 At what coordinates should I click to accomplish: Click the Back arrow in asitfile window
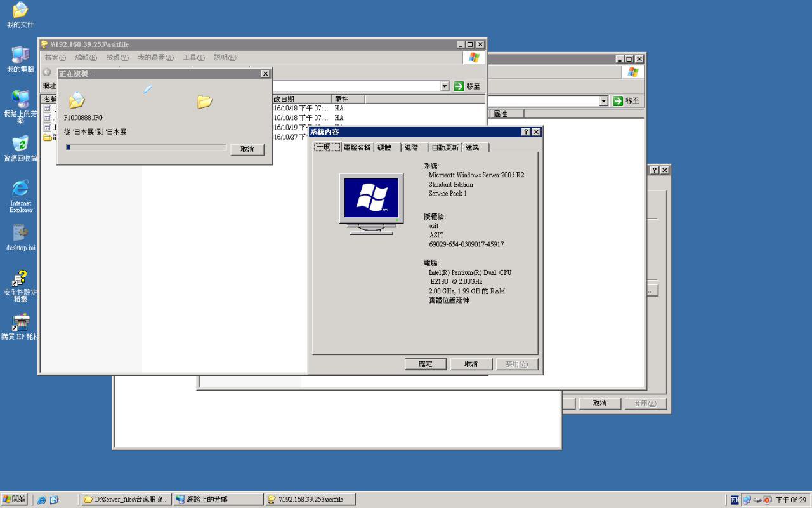coord(47,72)
